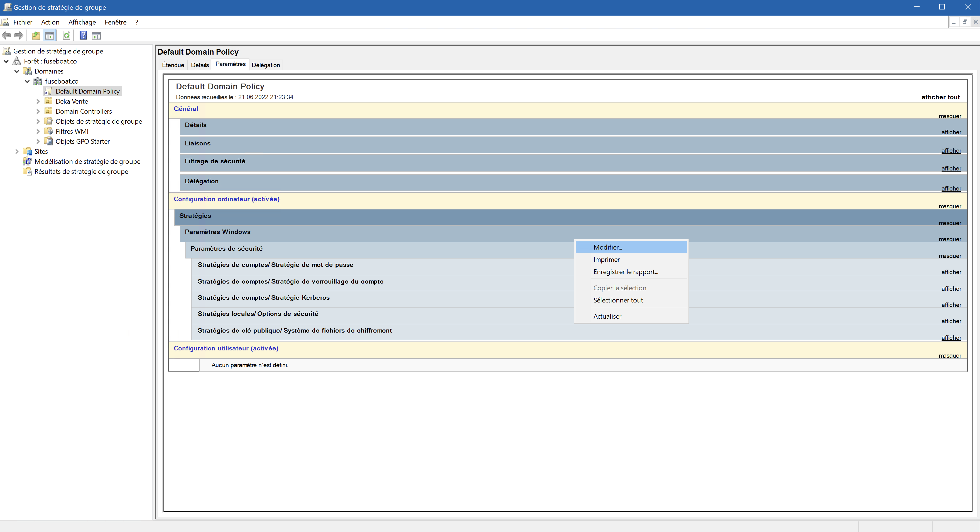The image size is (980, 532).
Task: Toggle the action pane toolbar icon
Action: coord(97,36)
